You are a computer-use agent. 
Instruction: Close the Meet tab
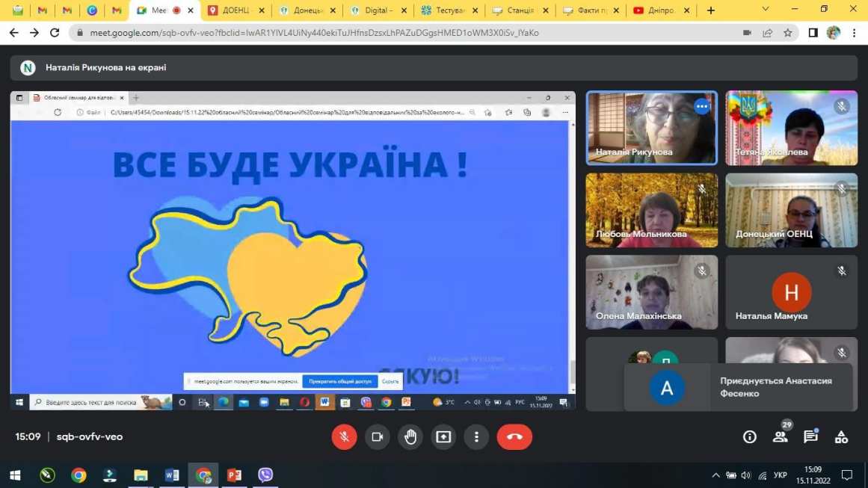point(191,10)
